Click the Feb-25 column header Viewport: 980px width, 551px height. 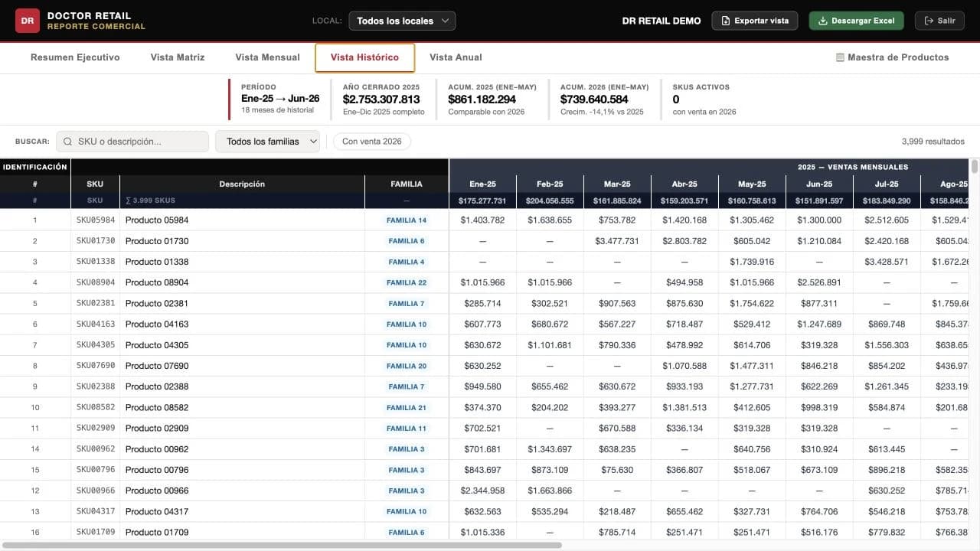pyautogui.click(x=550, y=184)
